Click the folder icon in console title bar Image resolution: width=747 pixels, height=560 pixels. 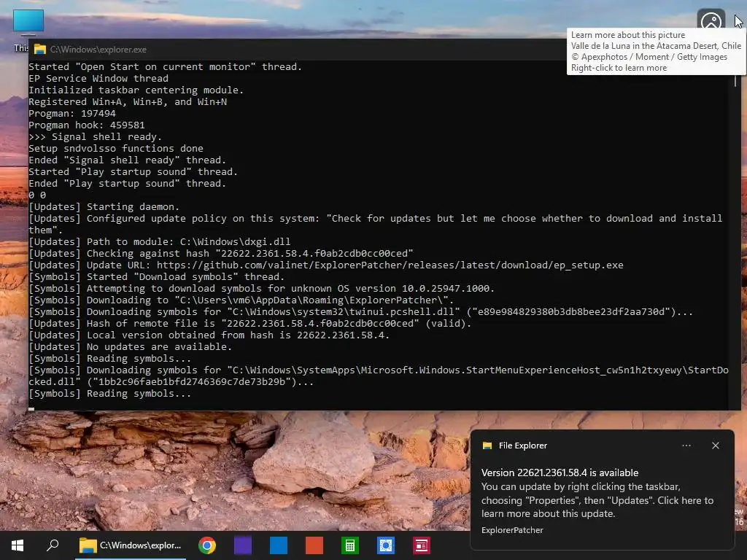tap(40, 50)
